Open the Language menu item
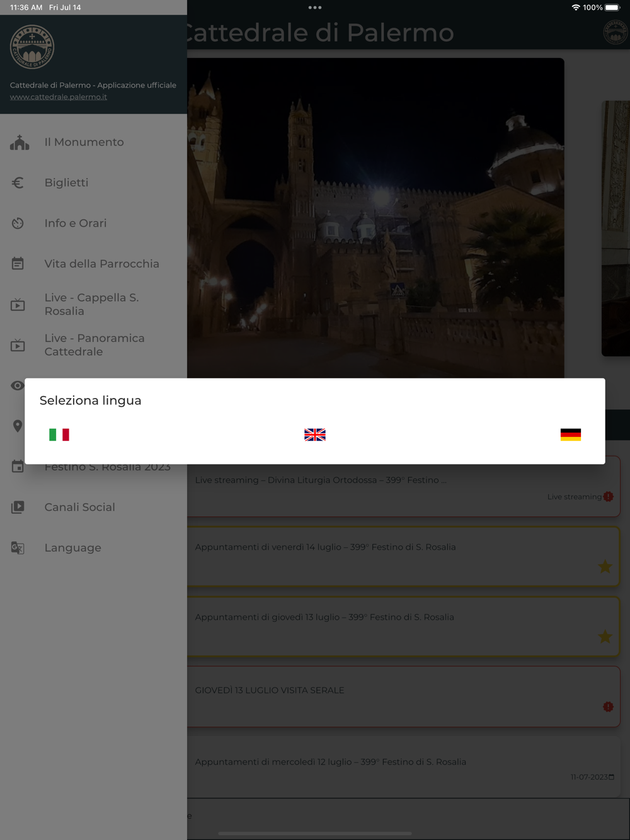This screenshot has width=630, height=840. 93,548
